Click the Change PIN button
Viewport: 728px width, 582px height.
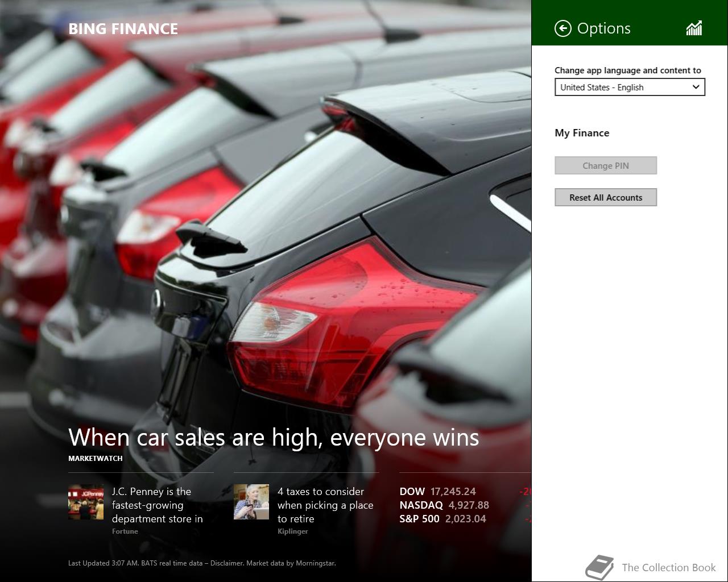click(x=606, y=165)
